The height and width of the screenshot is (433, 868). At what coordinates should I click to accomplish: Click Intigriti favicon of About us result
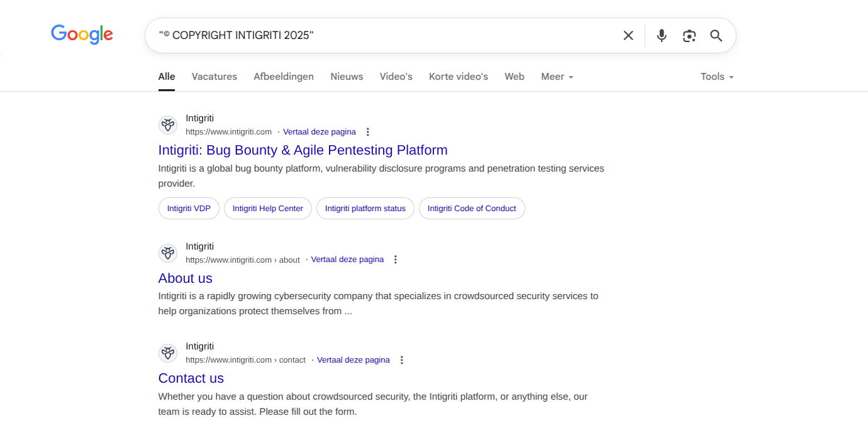tap(168, 253)
